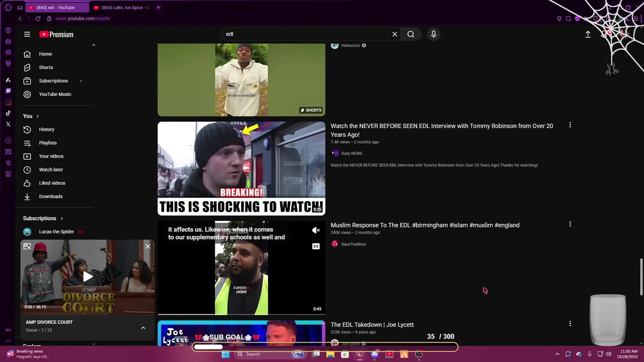This screenshot has width=644, height=362.
Task: Open X Twitter in the browser sidebar
Action: click(x=8, y=124)
